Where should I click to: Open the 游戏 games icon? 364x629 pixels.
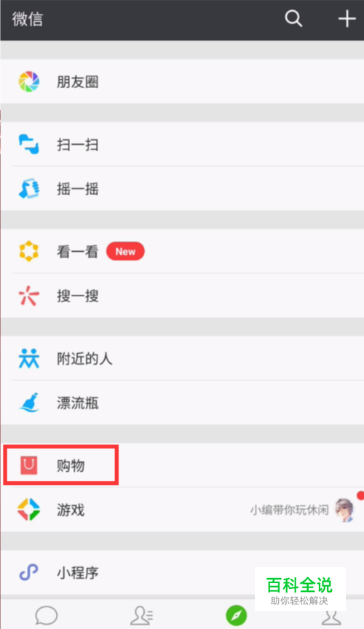point(29,510)
